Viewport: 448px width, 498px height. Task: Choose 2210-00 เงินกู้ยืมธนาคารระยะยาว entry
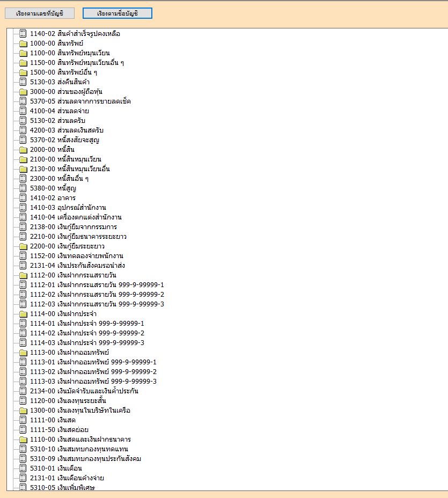pos(78,237)
